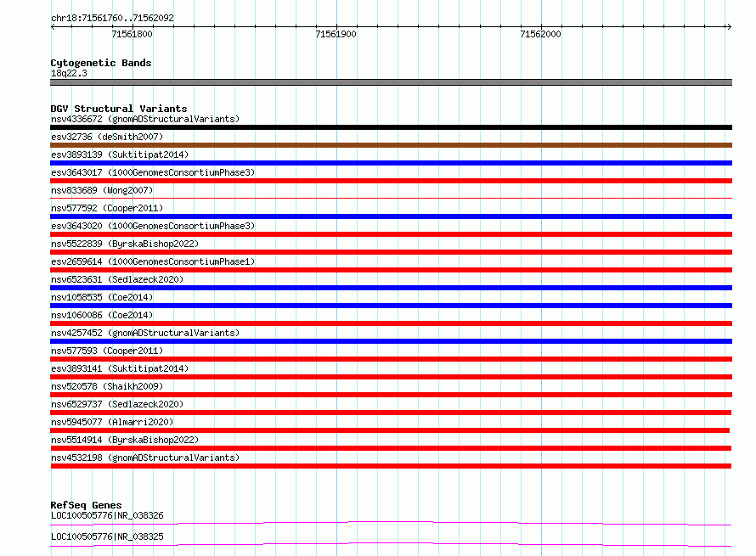Open variant esv3643020 (1000GenomesConsortiumPhase3) label
Viewport: 756px width, 556px height.
coord(153,226)
